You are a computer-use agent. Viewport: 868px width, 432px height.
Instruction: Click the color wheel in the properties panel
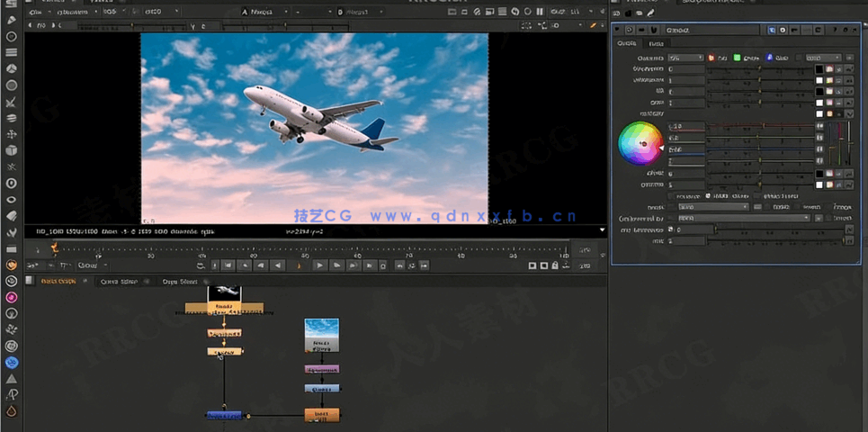[x=640, y=143]
